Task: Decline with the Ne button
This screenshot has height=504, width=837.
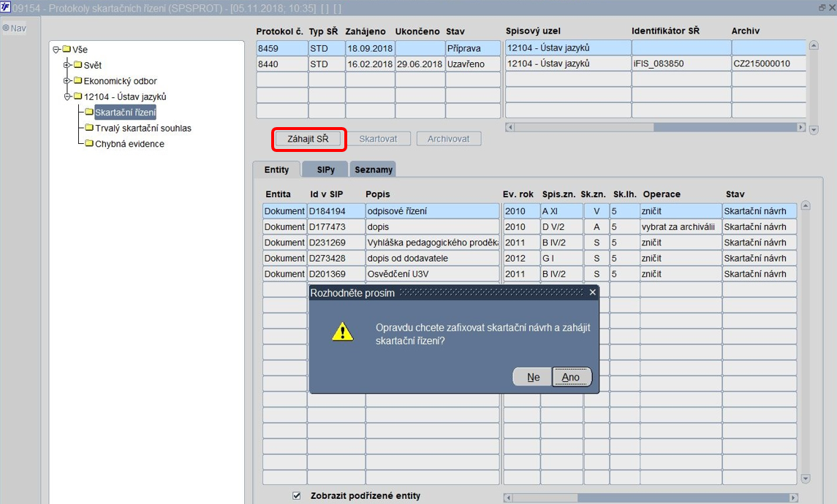Action: pos(533,377)
